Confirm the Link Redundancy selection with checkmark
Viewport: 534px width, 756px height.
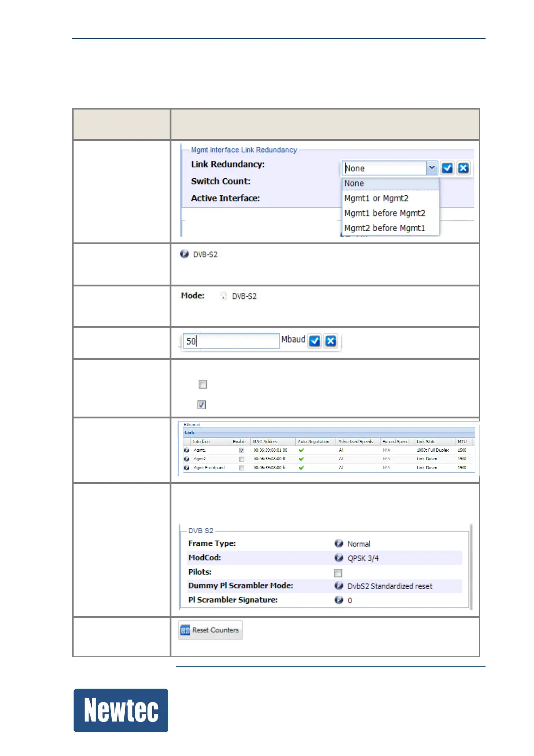447,168
